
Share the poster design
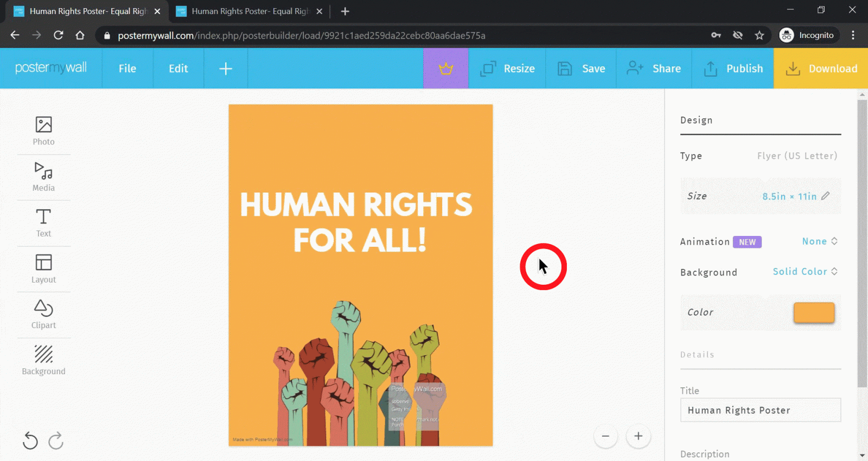pos(654,68)
